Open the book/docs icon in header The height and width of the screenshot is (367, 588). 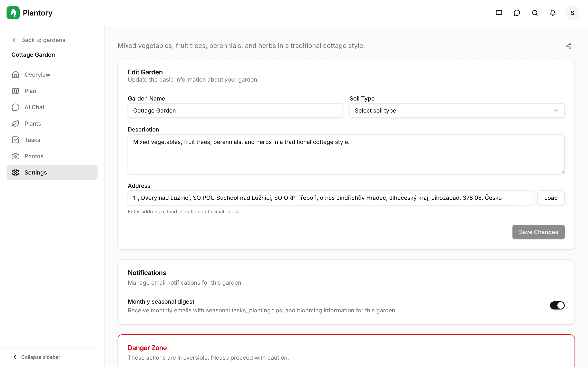[499, 13]
